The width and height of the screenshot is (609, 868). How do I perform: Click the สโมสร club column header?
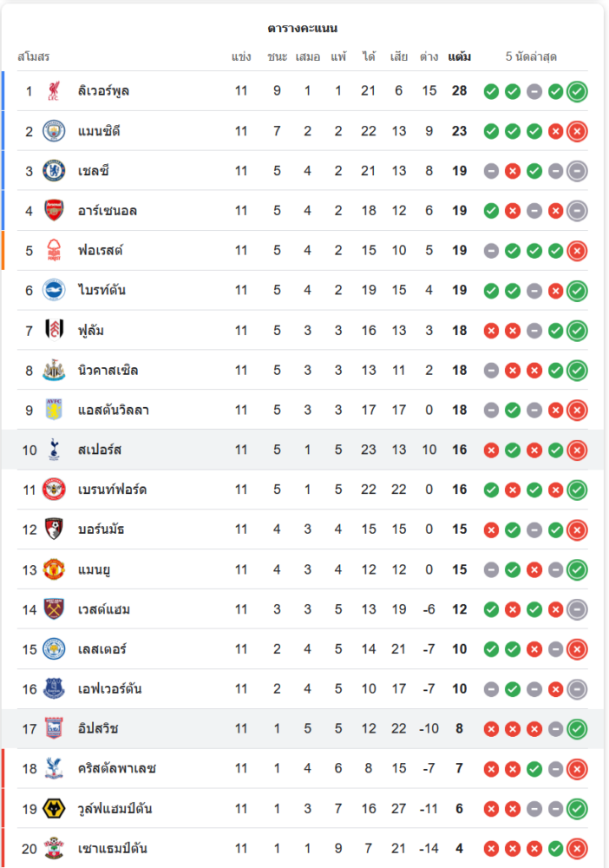pyautogui.click(x=34, y=57)
